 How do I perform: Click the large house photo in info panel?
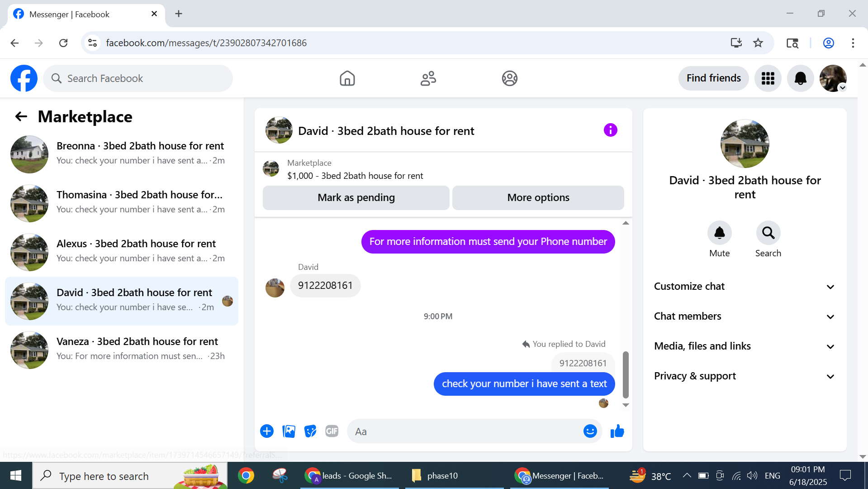745,144
